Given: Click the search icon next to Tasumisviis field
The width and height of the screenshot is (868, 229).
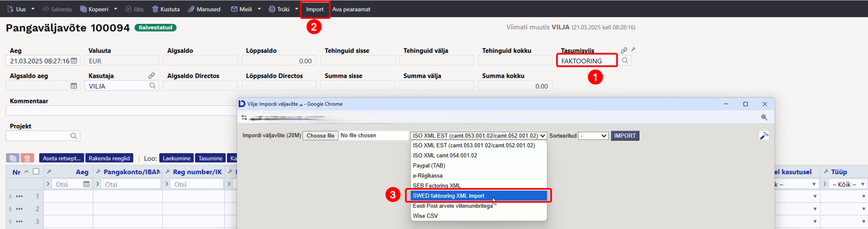Looking at the screenshot, I should pos(625,61).
